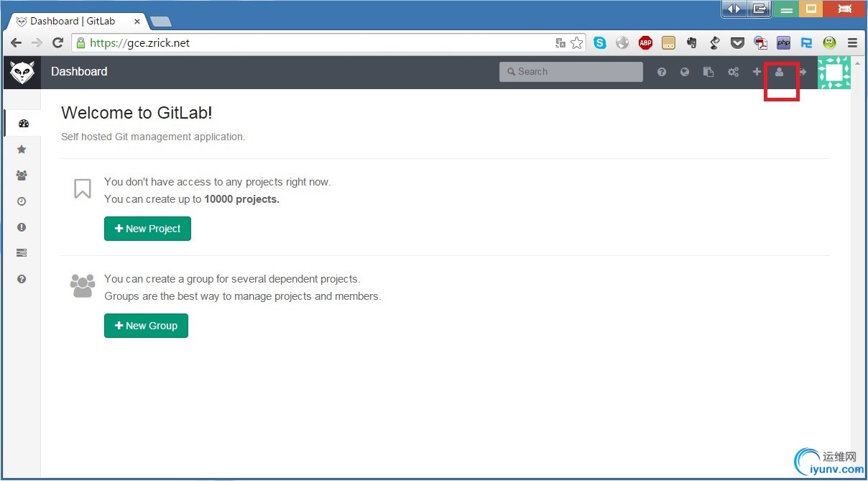Open starred projects via the star sidebar icon
The width and height of the screenshot is (868, 481).
pyautogui.click(x=22, y=150)
